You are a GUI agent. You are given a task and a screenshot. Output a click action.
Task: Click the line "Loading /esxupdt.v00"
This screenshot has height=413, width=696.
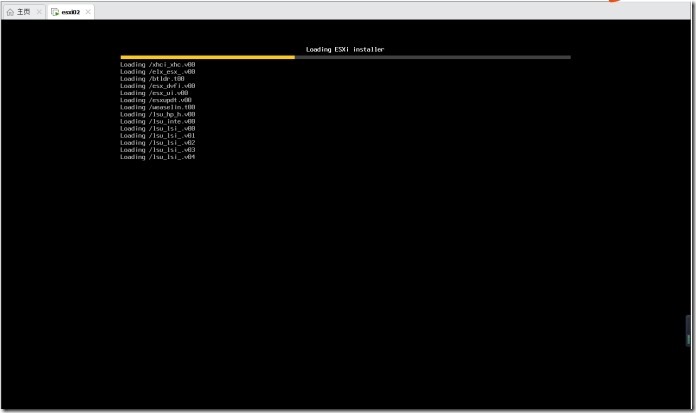[x=156, y=100]
